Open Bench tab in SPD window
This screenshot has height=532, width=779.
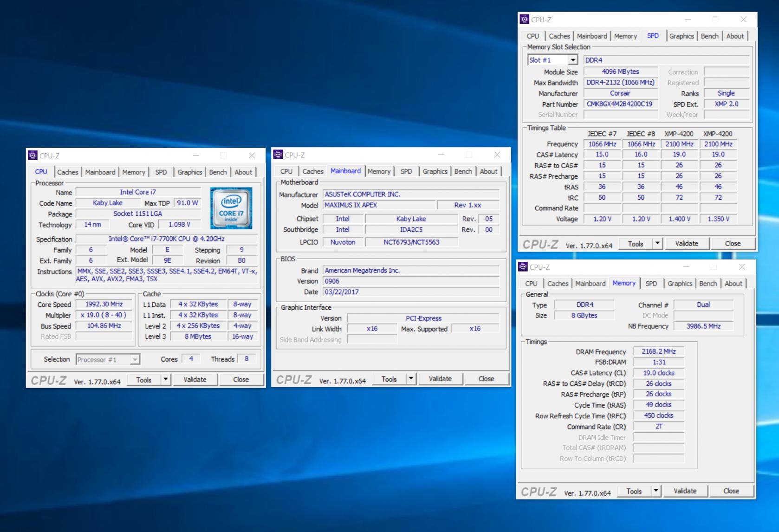[709, 36]
